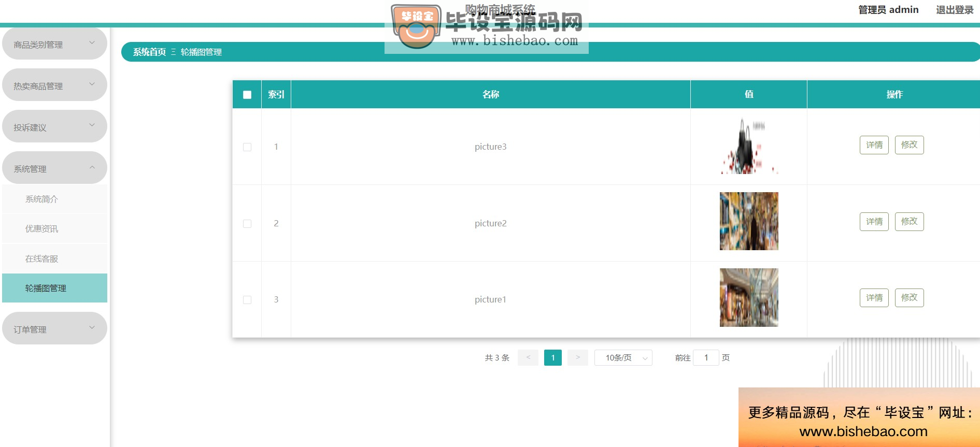
Task: Select 轮播图管理 submenu item
Action: 54,288
